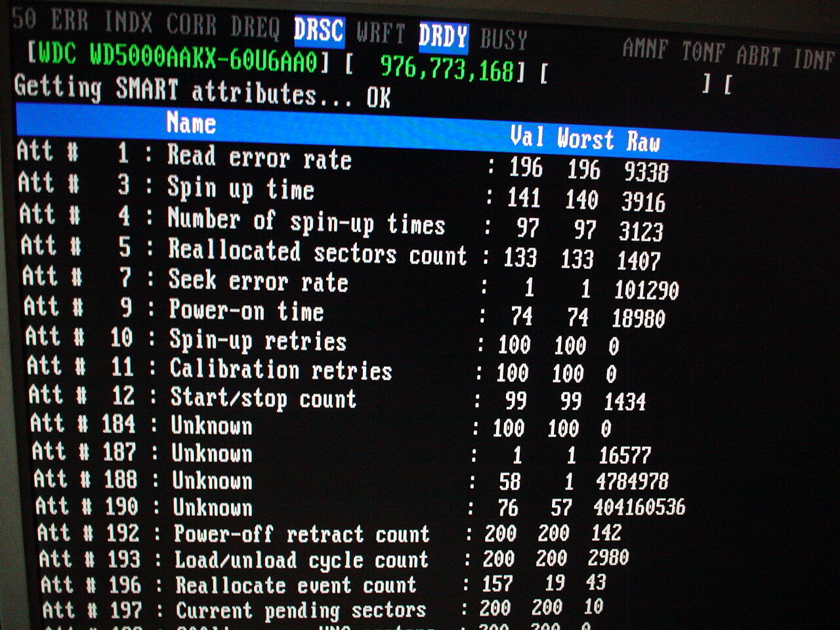Click 'Power-off retract count' attribute name
The width and height of the screenshot is (840, 630).
pos(302,534)
